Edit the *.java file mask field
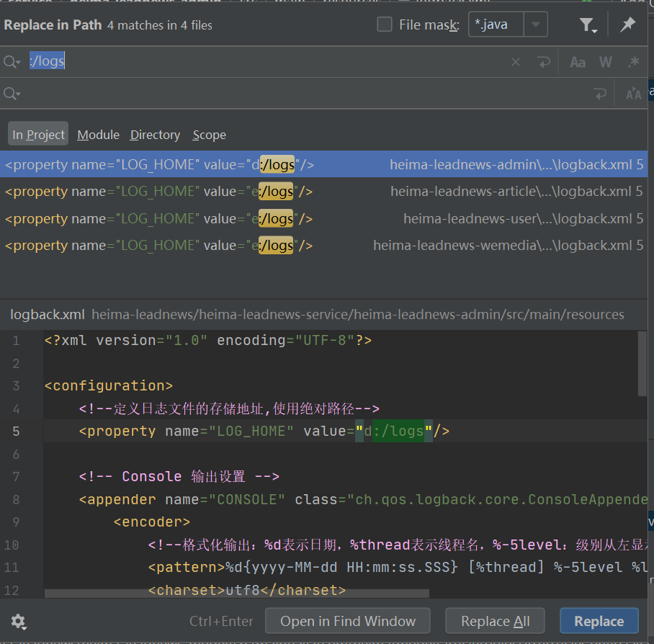The width and height of the screenshot is (654, 644). [x=496, y=24]
